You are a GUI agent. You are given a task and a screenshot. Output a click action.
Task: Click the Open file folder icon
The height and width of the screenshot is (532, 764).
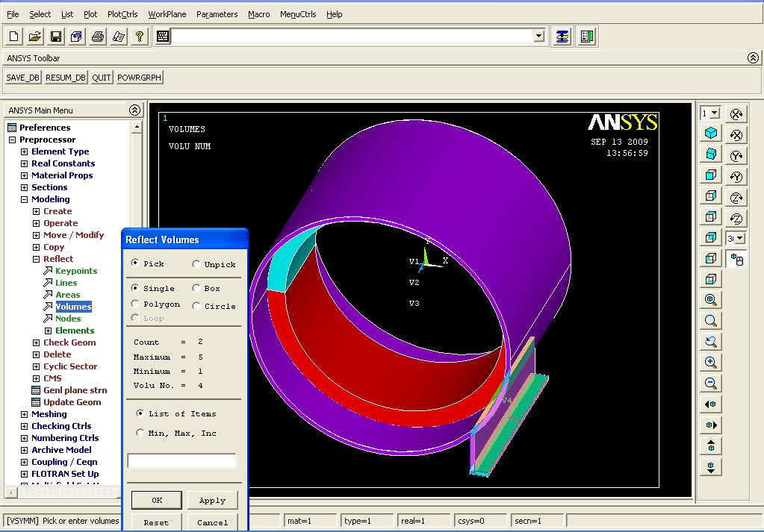click(34, 37)
